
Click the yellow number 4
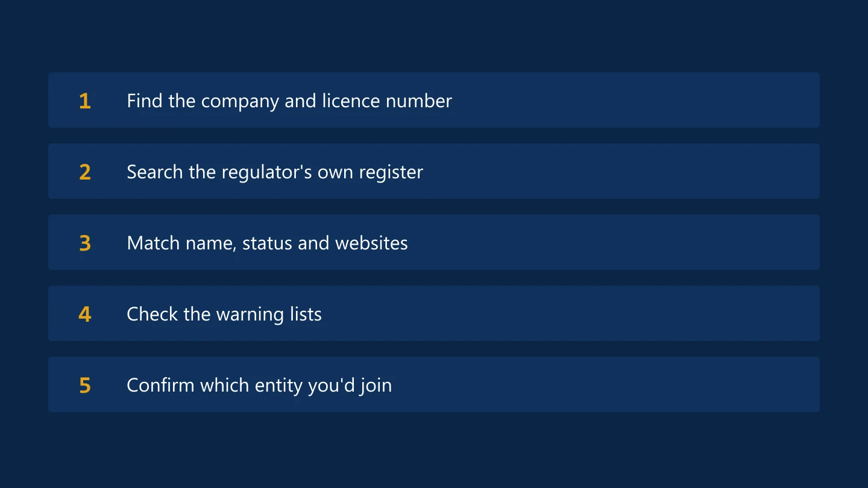[85, 314]
